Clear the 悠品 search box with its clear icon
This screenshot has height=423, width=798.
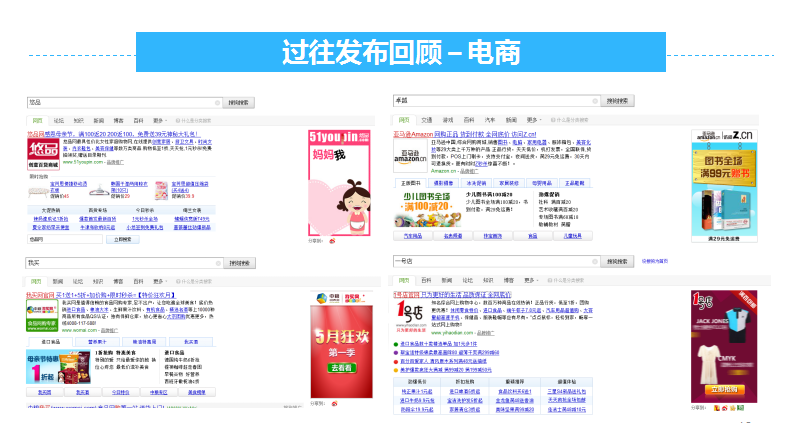tap(217, 103)
